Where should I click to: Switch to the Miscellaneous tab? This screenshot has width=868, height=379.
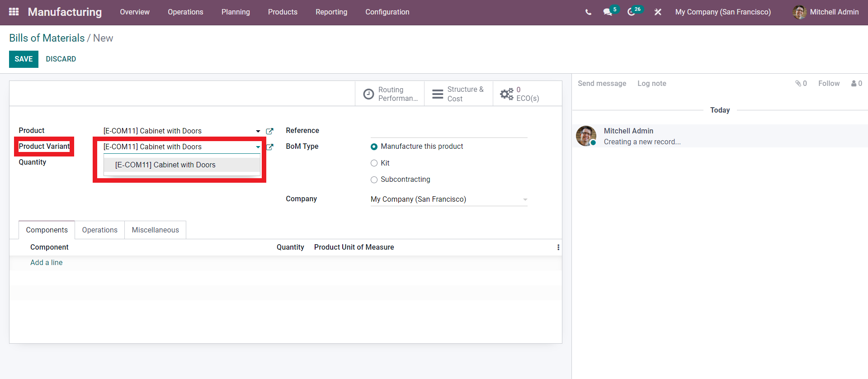(x=156, y=230)
